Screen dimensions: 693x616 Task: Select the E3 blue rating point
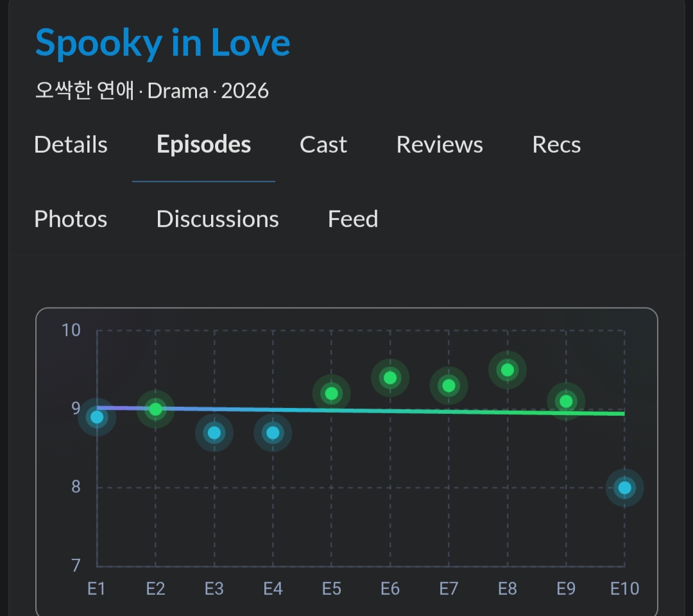(214, 433)
